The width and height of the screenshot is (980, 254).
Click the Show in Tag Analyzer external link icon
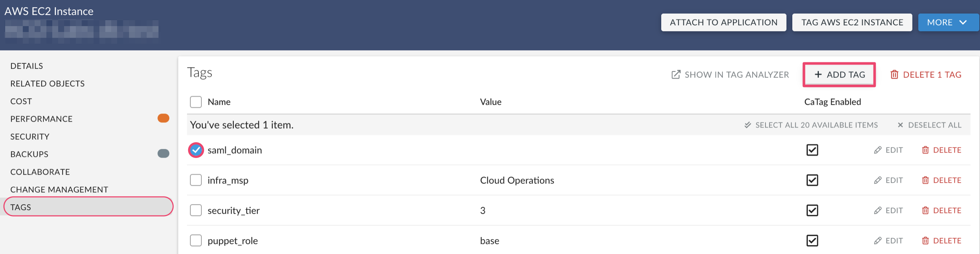point(675,74)
